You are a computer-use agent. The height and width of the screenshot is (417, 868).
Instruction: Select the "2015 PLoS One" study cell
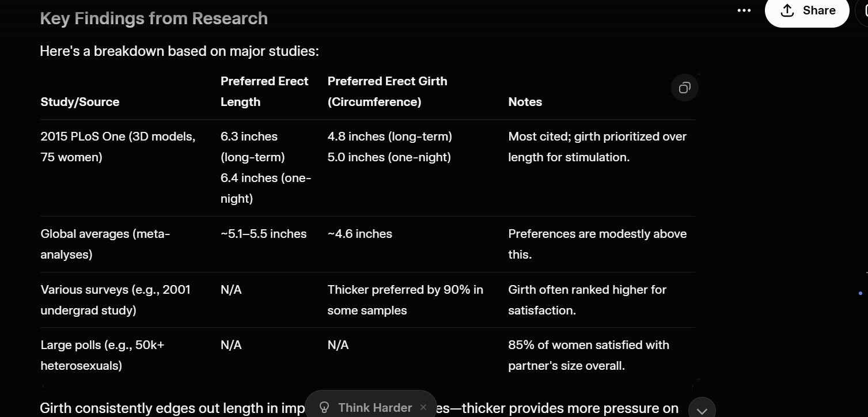click(118, 147)
